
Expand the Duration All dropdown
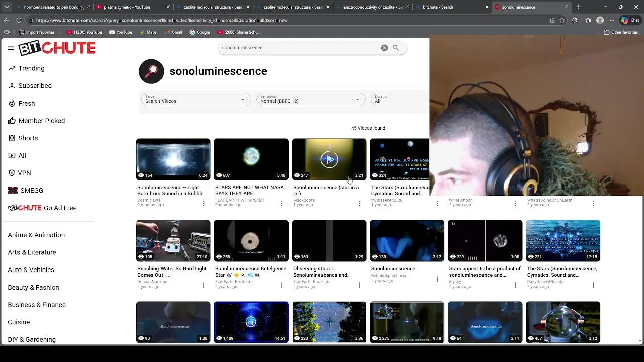point(400,99)
